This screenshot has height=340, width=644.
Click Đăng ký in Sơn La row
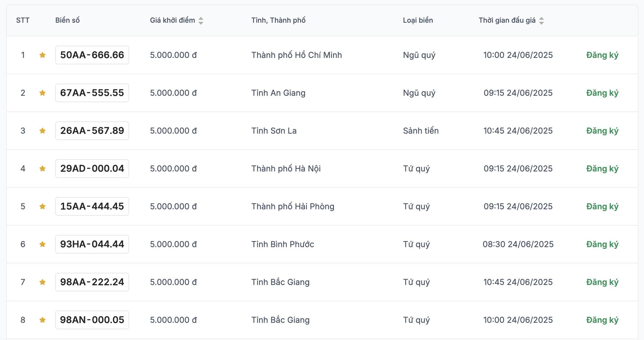click(602, 131)
